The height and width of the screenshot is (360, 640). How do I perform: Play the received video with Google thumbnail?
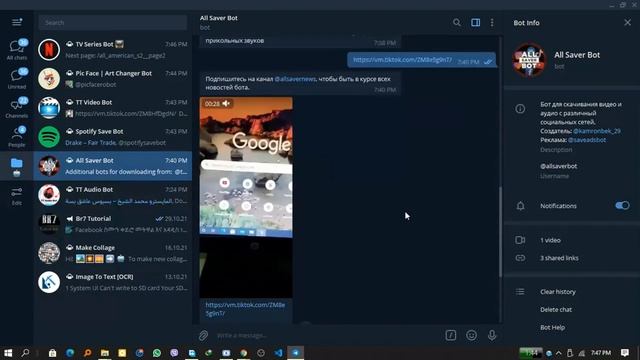coord(246,197)
